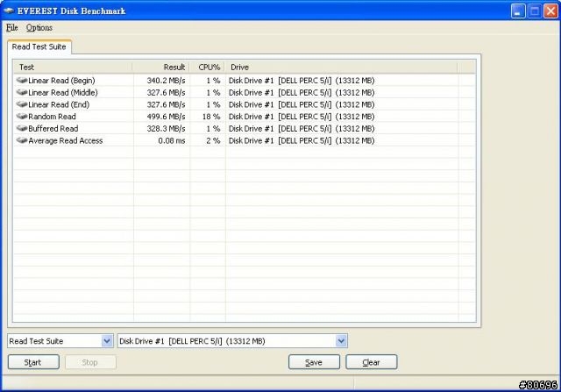Sort by the Drive column header
561x392 pixels.
coord(341,67)
